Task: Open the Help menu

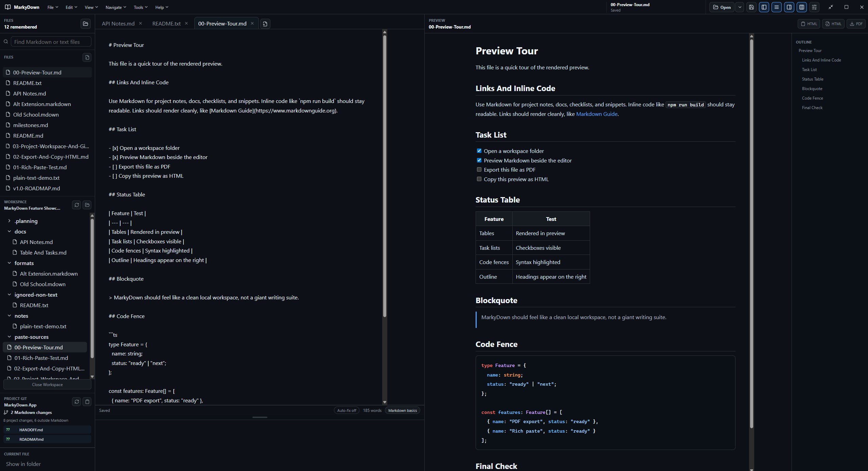Action: pyautogui.click(x=162, y=7)
